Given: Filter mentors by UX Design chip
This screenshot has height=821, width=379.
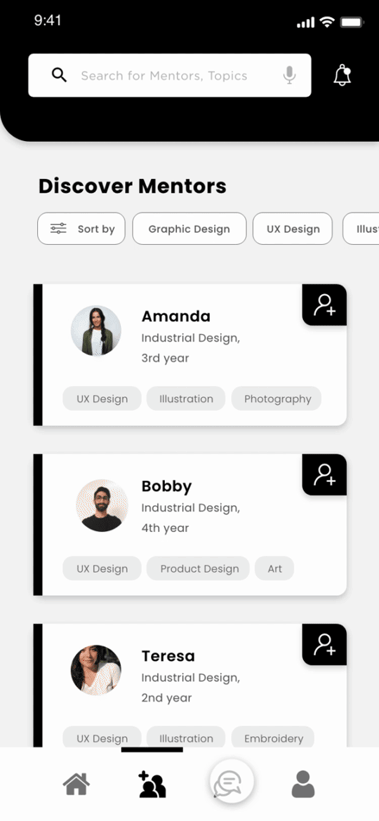Looking at the screenshot, I should pos(293,228).
